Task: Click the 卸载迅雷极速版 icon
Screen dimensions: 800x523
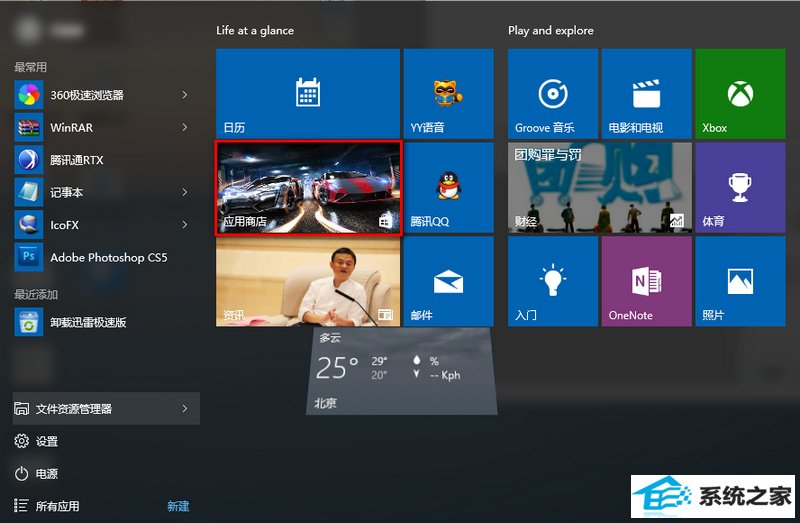Action: (29, 322)
